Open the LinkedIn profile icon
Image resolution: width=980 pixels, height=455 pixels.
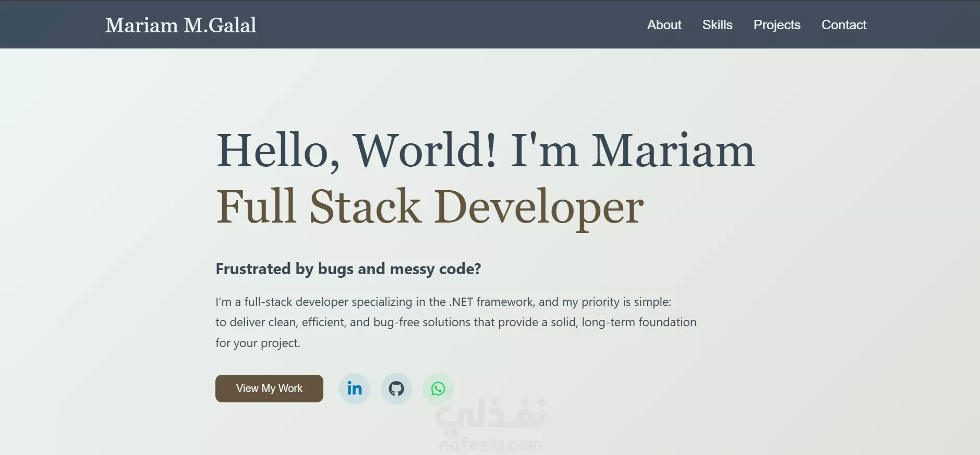pyautogui.click(x=355, y=388)
